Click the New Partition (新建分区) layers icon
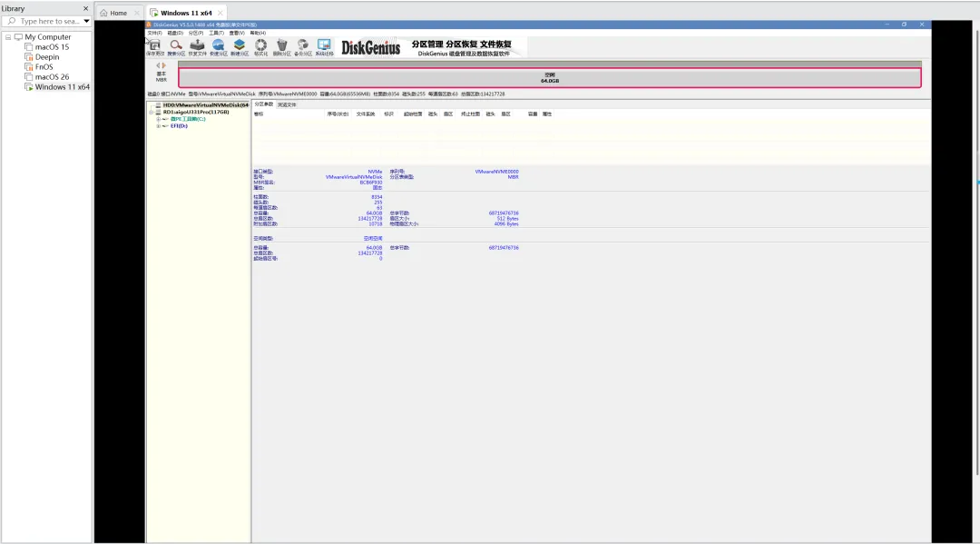The width and height of the screenshot is (980, 544). coord(240,45)
